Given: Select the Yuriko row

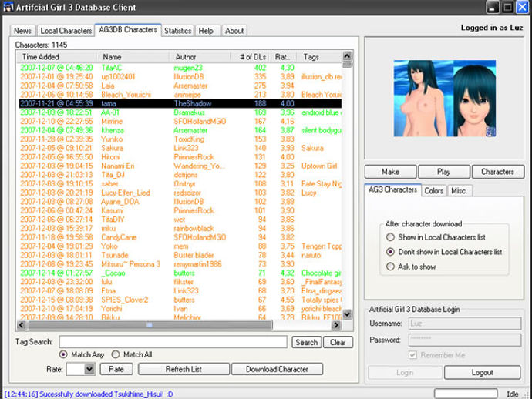Looking at the screenshot, I should pos(180,139).
